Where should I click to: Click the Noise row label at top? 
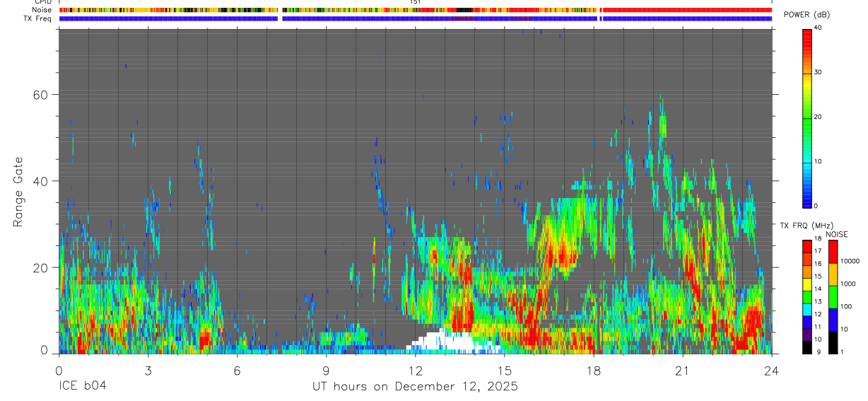[x=42, y=10]
